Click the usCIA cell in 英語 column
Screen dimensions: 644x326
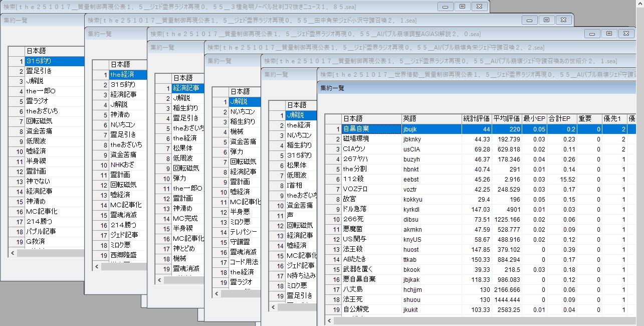point(431,149)
